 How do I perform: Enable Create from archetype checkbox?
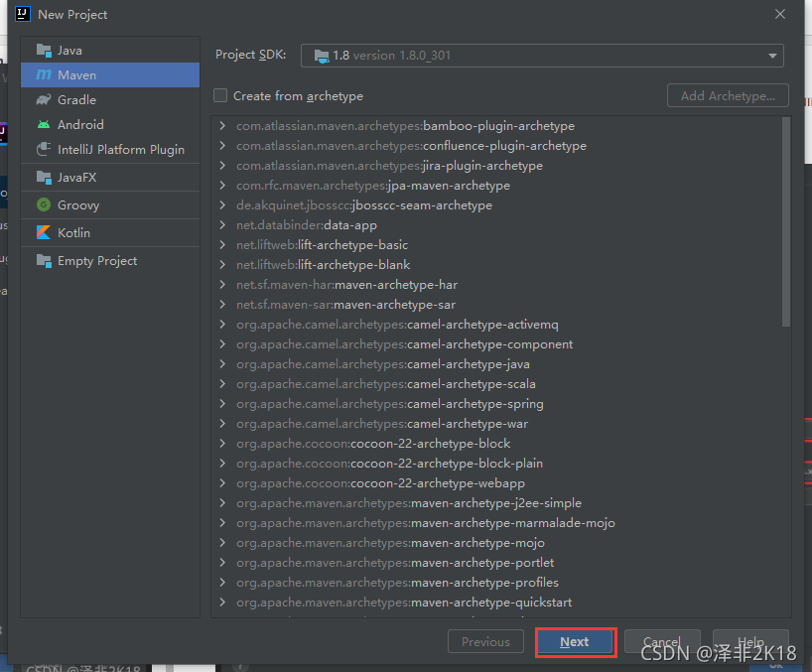(220, 95)
